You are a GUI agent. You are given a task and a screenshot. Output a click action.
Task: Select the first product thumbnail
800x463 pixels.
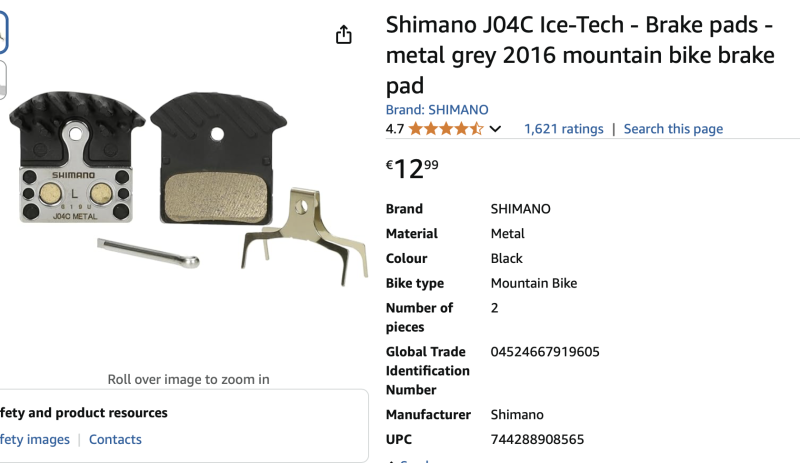click(x=3, y=32)
